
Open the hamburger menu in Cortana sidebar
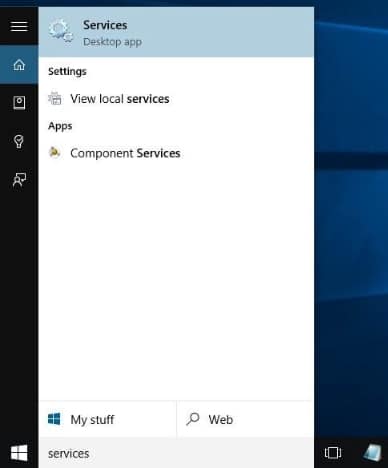[19, 26]
